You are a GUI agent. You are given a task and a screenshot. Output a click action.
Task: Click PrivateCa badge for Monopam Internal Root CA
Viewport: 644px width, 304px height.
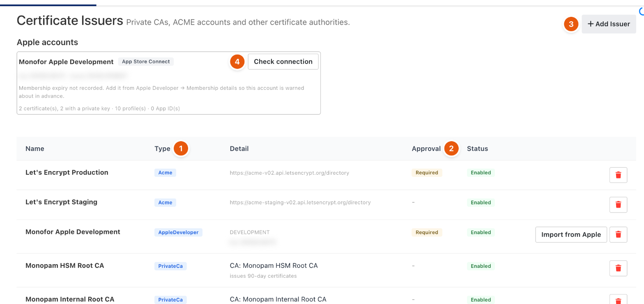tap(170, 299)
